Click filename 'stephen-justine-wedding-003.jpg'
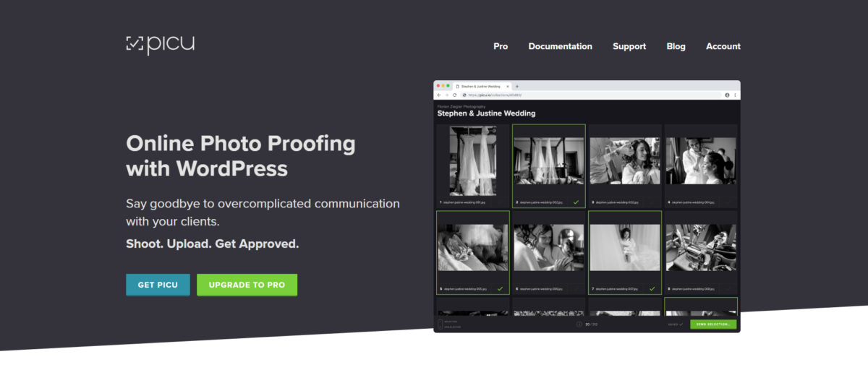 617,203
